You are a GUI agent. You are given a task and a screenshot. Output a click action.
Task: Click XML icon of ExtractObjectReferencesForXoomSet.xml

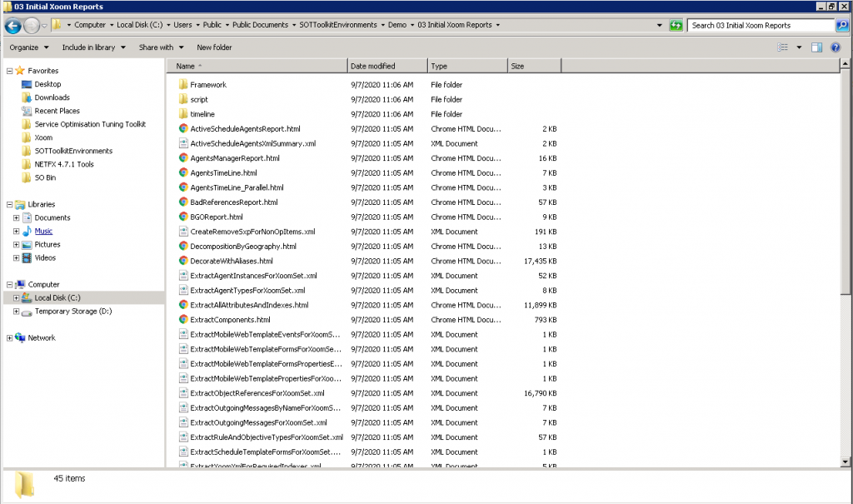(x=183, y=393)
